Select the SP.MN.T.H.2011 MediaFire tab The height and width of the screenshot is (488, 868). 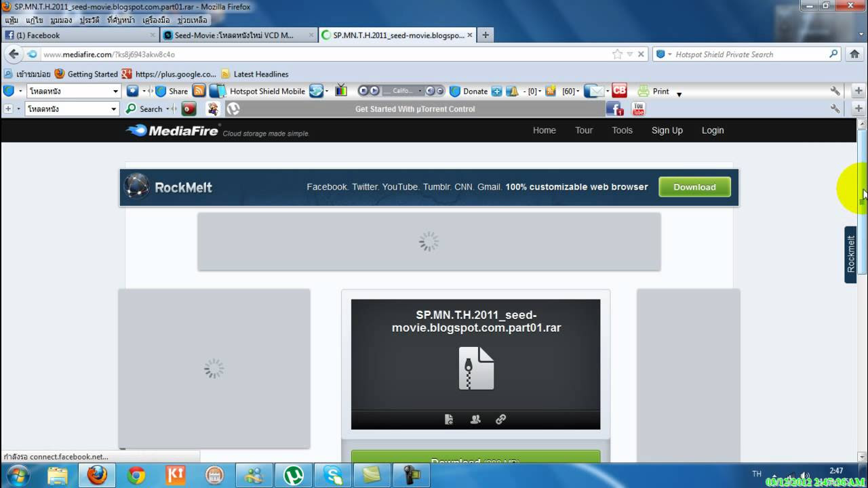tap(397, 35)
